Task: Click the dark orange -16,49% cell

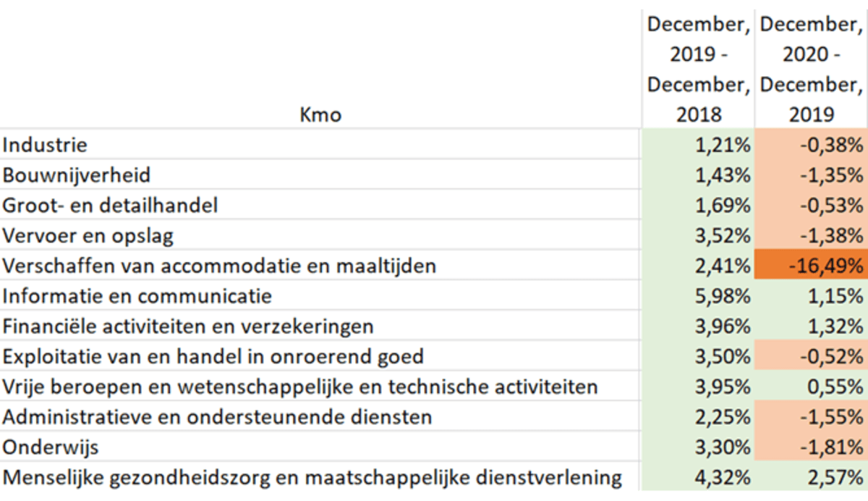Action: [812, 266]
